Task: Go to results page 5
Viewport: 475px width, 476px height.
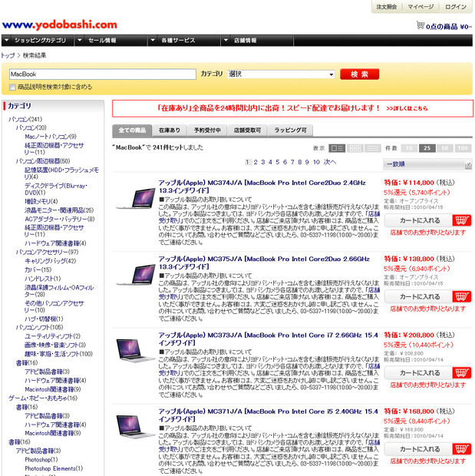Action: (x=278, y=162)
